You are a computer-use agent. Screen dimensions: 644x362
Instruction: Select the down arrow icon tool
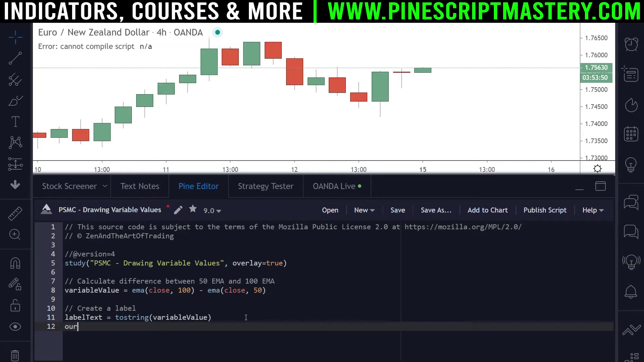[15, 185]
